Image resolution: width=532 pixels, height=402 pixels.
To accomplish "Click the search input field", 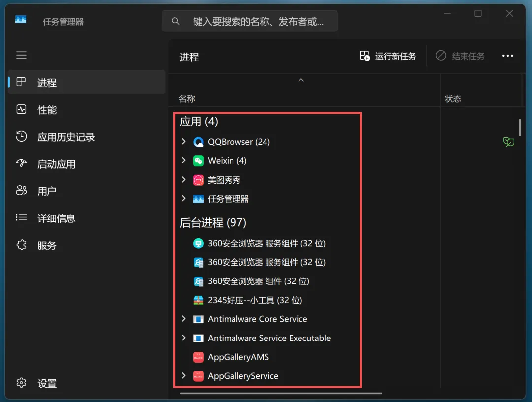I will coord(250,21).
